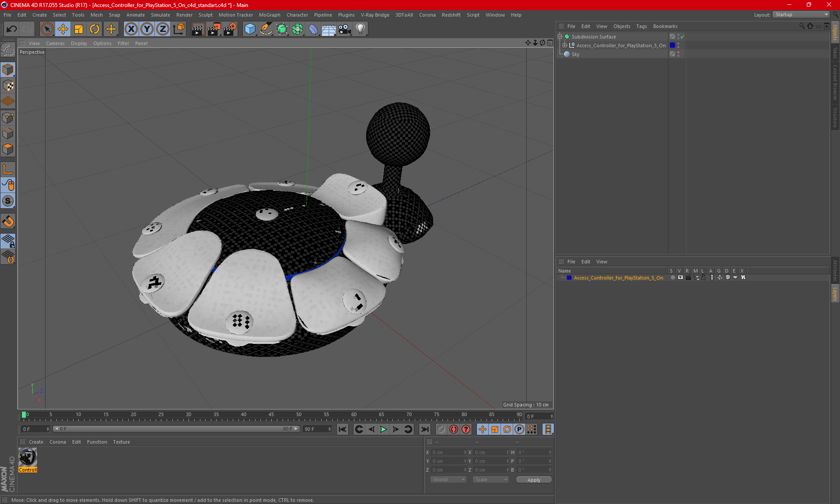
Task: Click Make Editable icon in left sidebar
Action: 8,50
